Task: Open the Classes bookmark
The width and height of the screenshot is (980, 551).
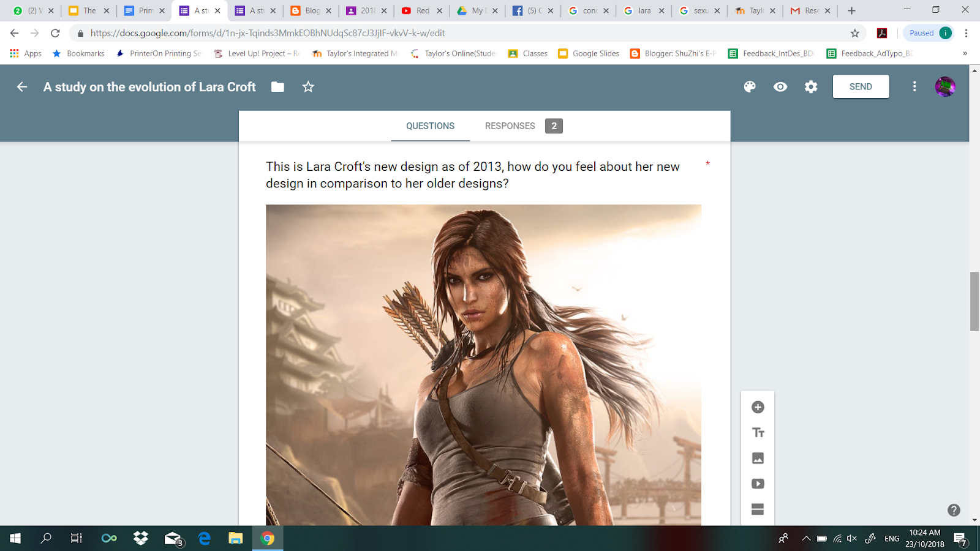Action: [x=528, y=53]
